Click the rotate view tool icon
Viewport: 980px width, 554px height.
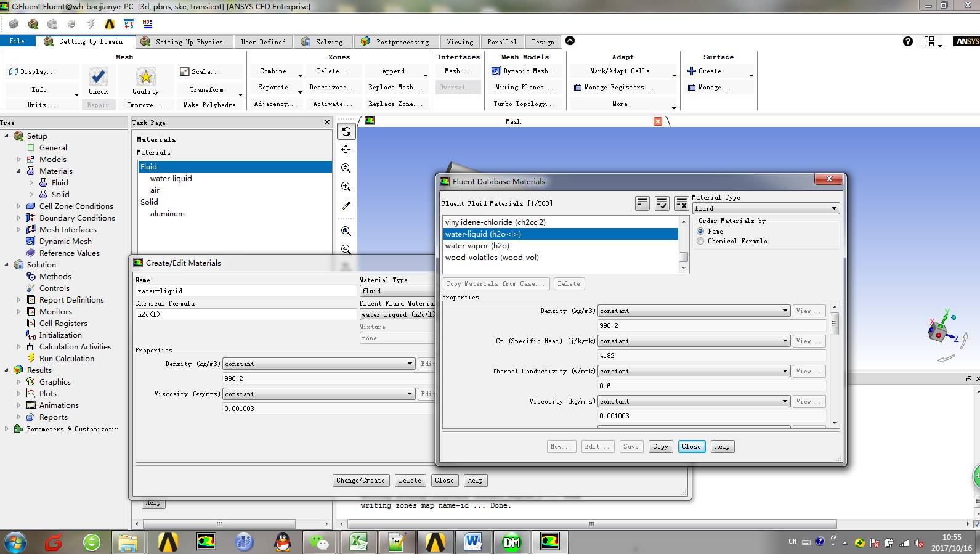(346, 131)
